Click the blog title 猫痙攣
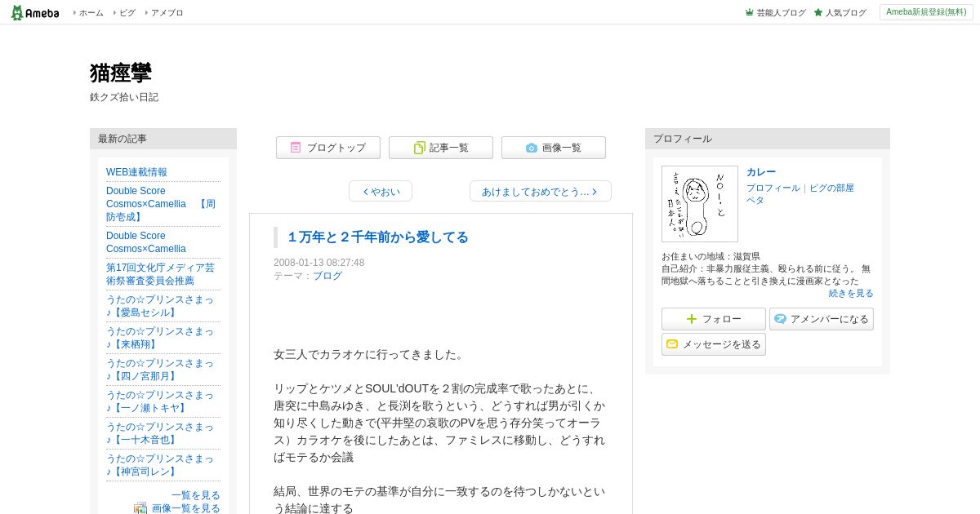This screenshot has height=514, width=980. [121, 73]
